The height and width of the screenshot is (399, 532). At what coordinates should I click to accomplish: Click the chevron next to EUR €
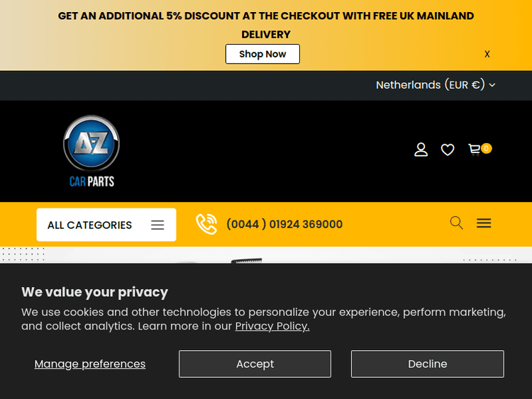[492, 85]
